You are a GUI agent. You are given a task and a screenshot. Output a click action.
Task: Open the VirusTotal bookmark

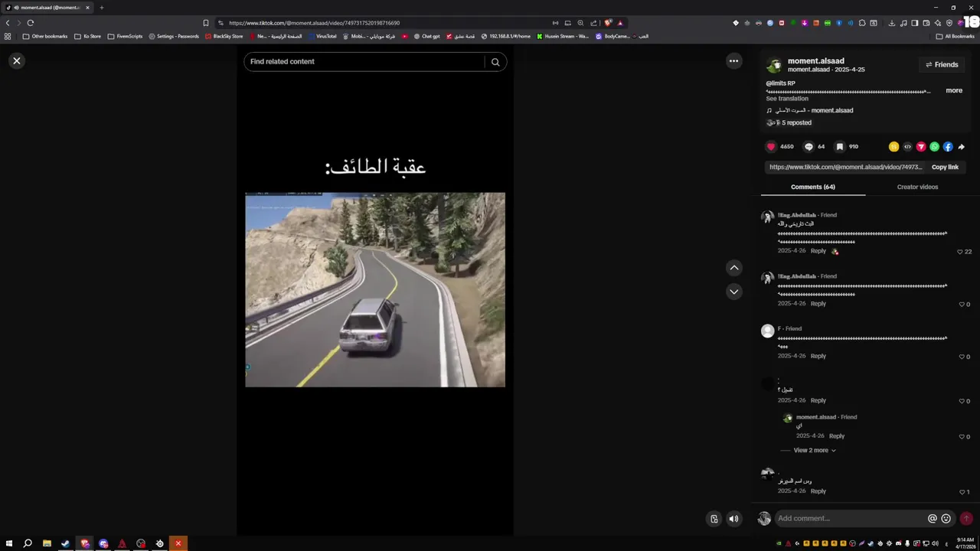(x=322, y=36)
